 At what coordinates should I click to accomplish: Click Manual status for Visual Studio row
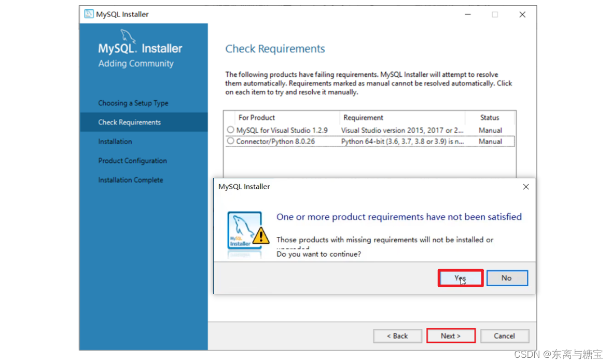(x=490, y=130)
